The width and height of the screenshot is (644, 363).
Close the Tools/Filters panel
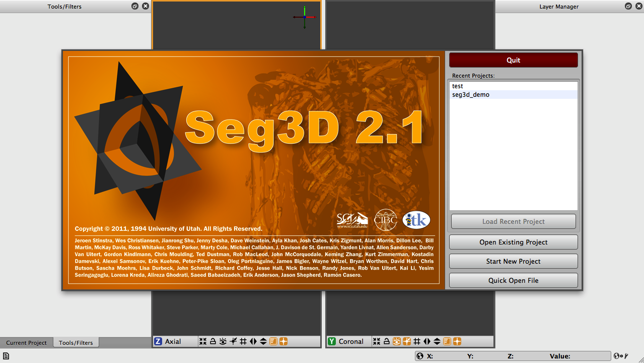tap(146, 6)
